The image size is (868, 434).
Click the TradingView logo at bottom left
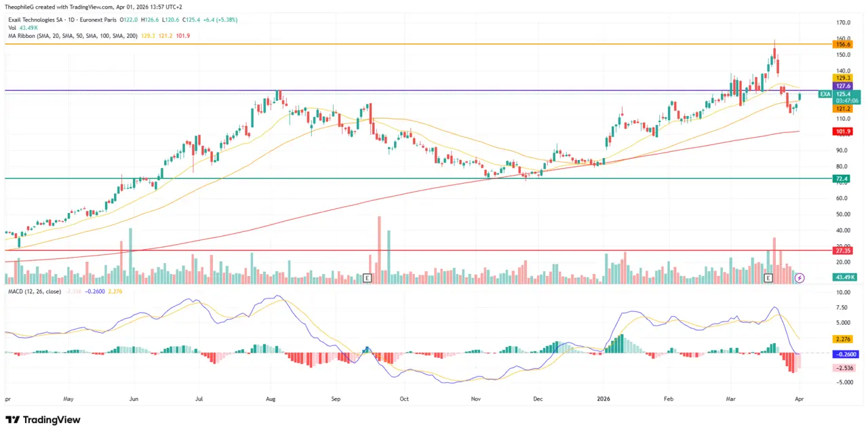click(42, 420)
